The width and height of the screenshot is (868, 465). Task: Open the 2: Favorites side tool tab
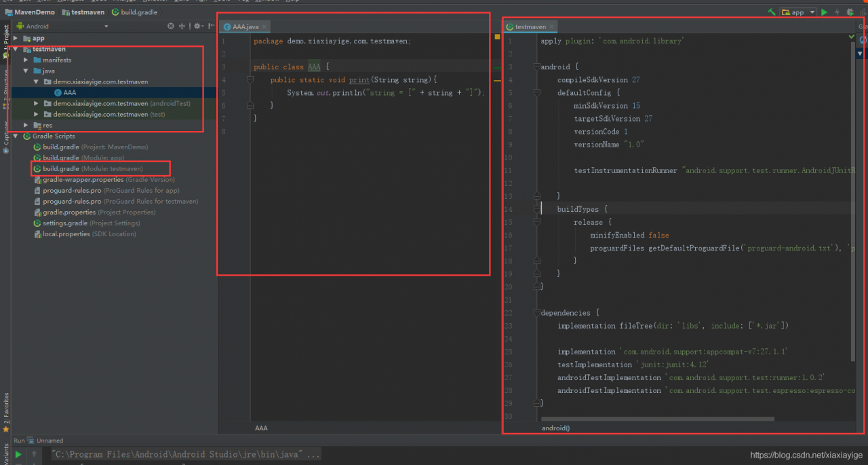[x=6, y=412]
